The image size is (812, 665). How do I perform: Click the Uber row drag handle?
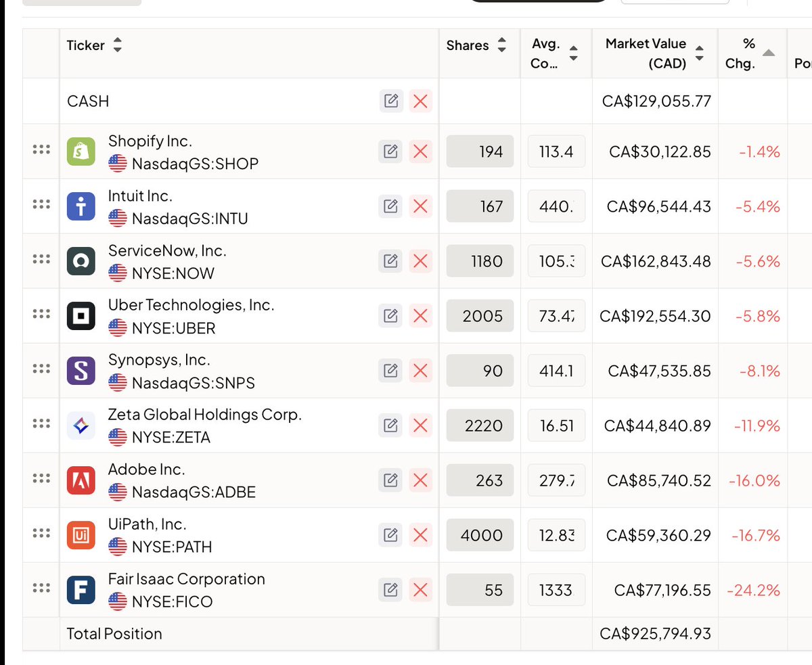41,314
